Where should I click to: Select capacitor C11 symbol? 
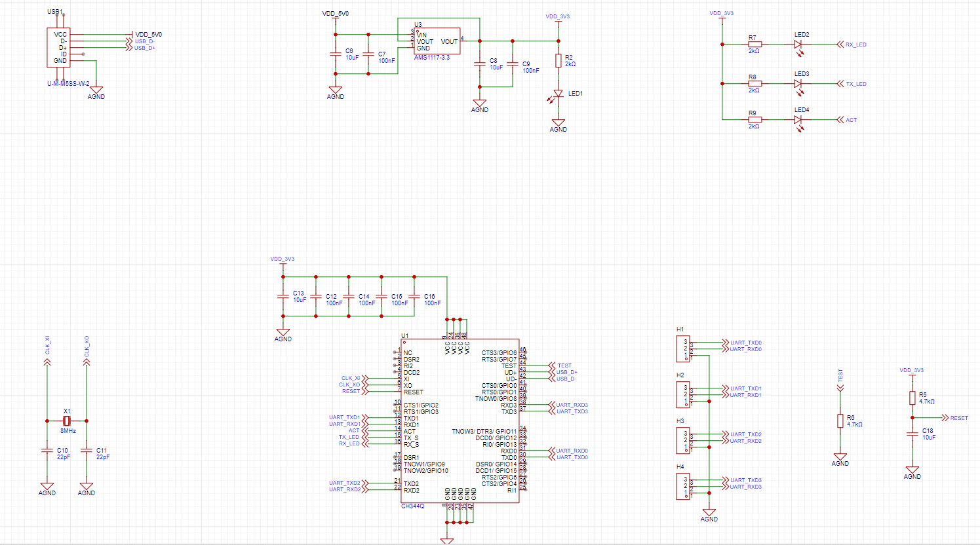87,451
